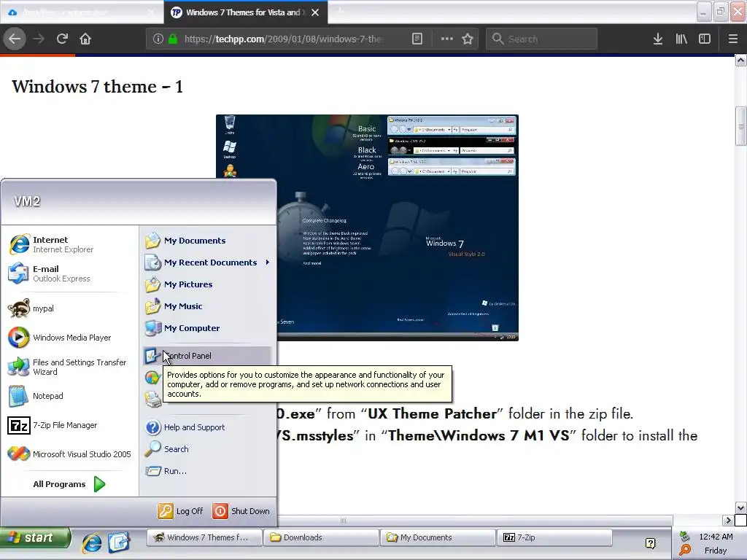Reload the page in Firefox
This screenshot has width=747, height=560.
62,39
